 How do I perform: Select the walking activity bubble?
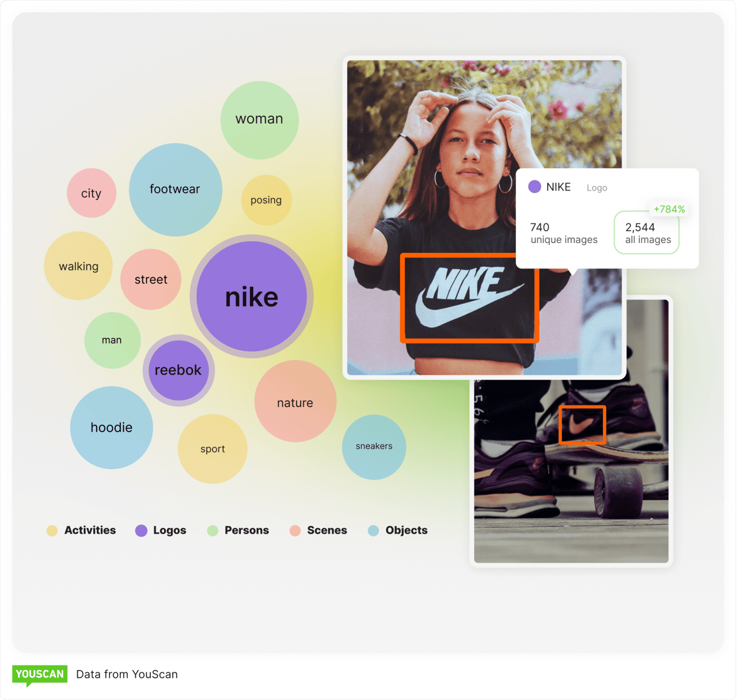(x=78, y=266)
